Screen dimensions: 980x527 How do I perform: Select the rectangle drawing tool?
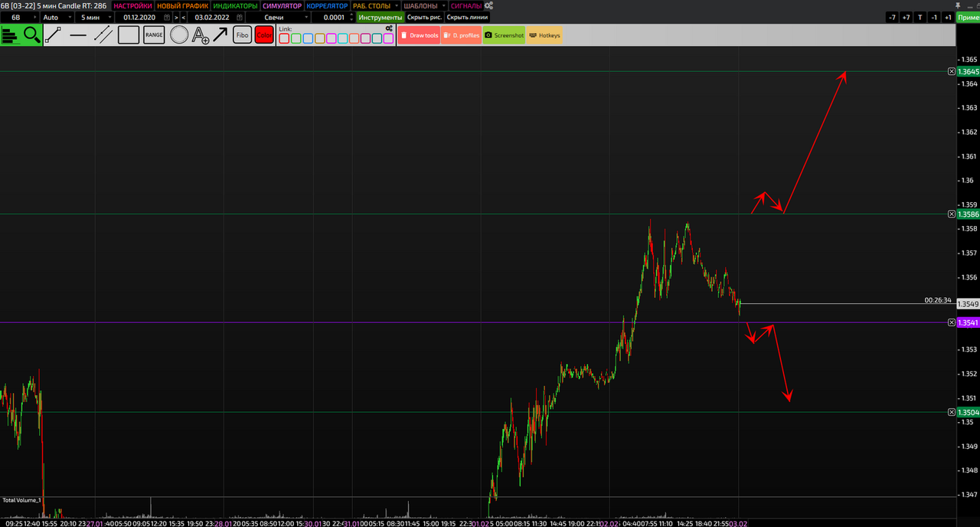129,34
